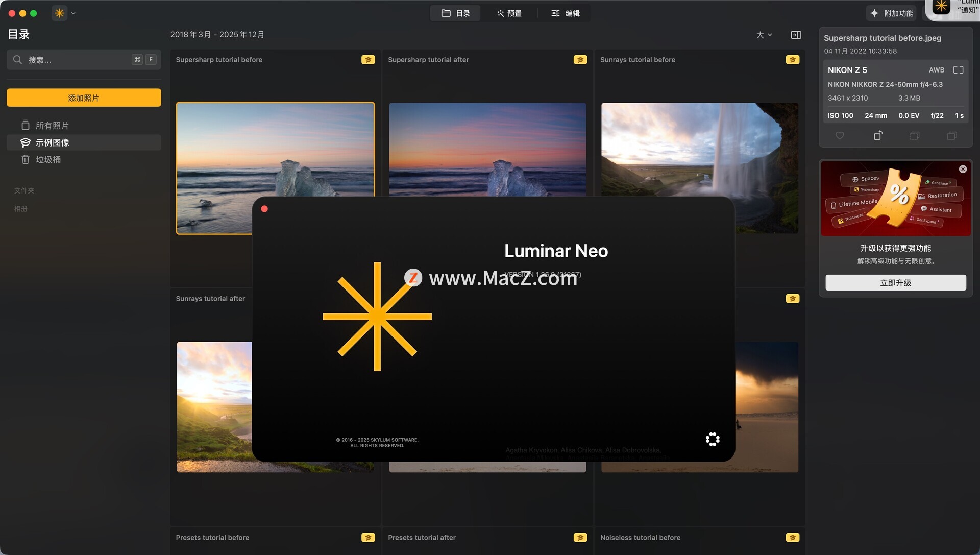
Task: Open 附加功能 extras in top bar
Action: 891,13
